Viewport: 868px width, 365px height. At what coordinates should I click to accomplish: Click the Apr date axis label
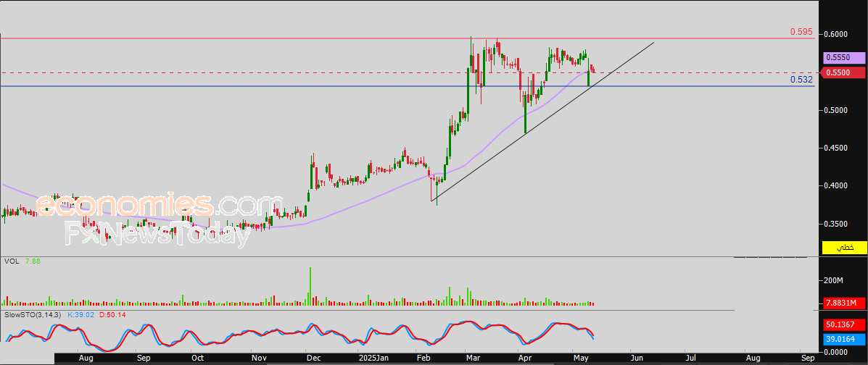click(524, 359)
